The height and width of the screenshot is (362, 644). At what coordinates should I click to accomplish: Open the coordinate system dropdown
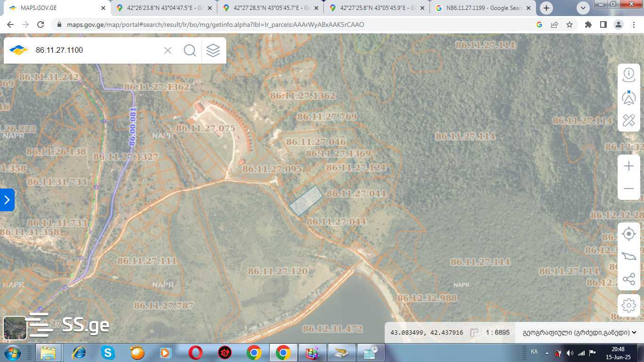pyautogui.click(x=579, y=332)
